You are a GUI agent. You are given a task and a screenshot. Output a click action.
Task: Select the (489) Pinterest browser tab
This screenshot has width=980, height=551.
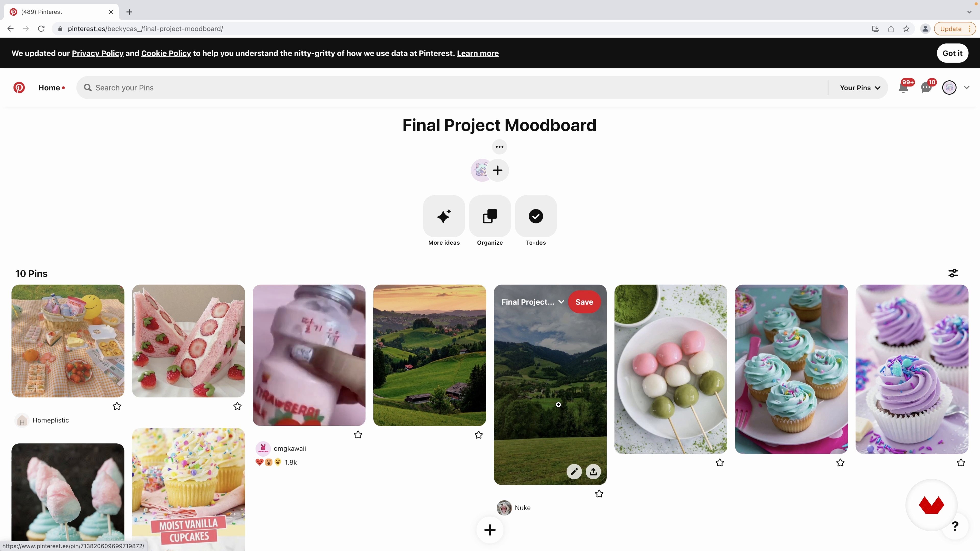pos(61,12)
